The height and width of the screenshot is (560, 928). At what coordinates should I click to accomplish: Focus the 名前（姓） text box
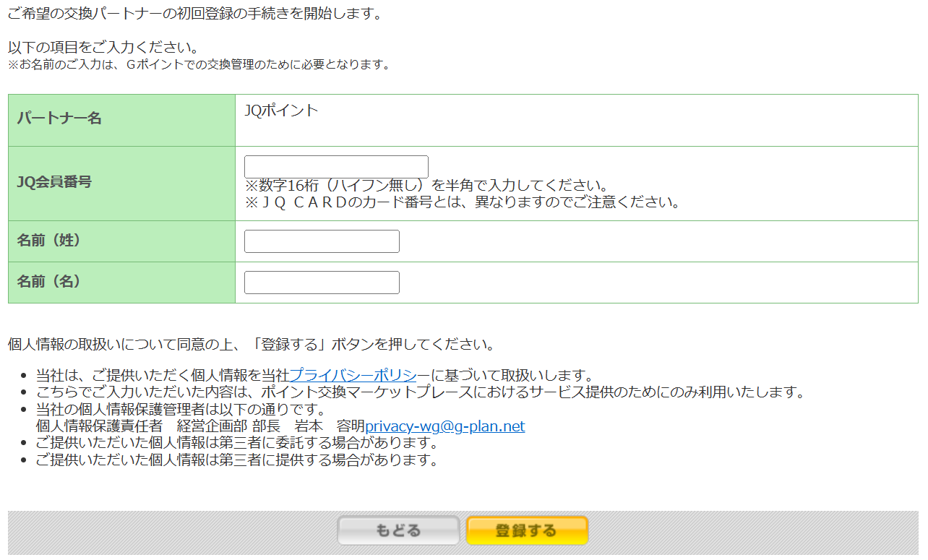(x=322, y=241)
